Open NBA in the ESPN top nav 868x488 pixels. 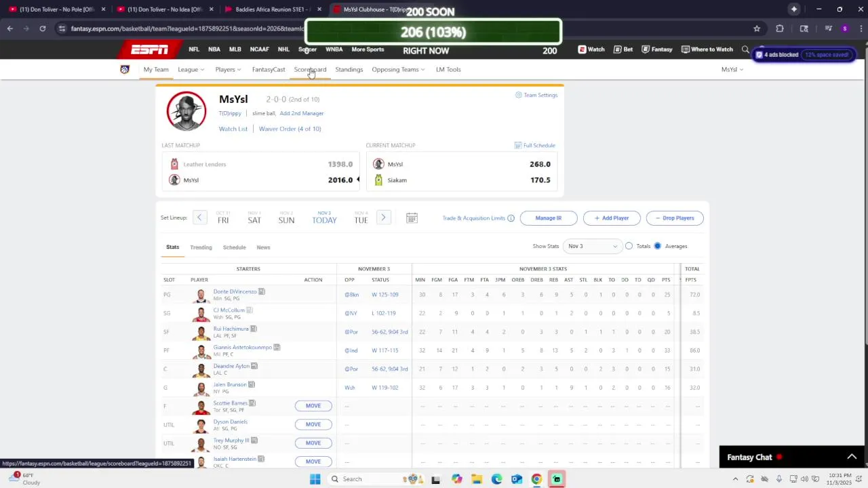pos(214,49)
